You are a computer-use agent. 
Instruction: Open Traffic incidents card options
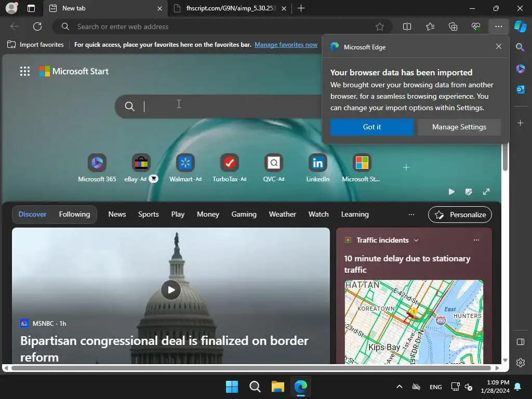click(x=476, y=240)
